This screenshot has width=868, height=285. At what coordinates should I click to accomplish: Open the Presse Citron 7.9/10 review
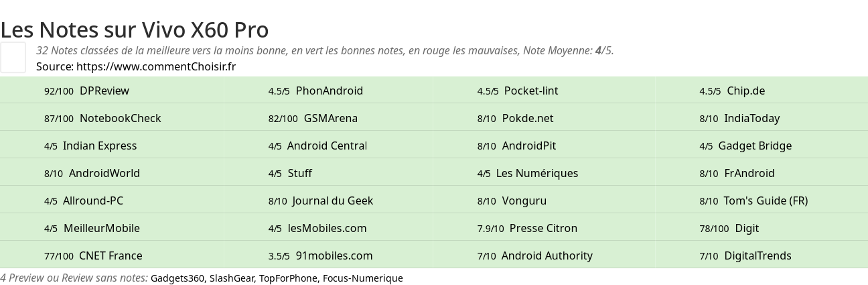[x=527, y=228]
